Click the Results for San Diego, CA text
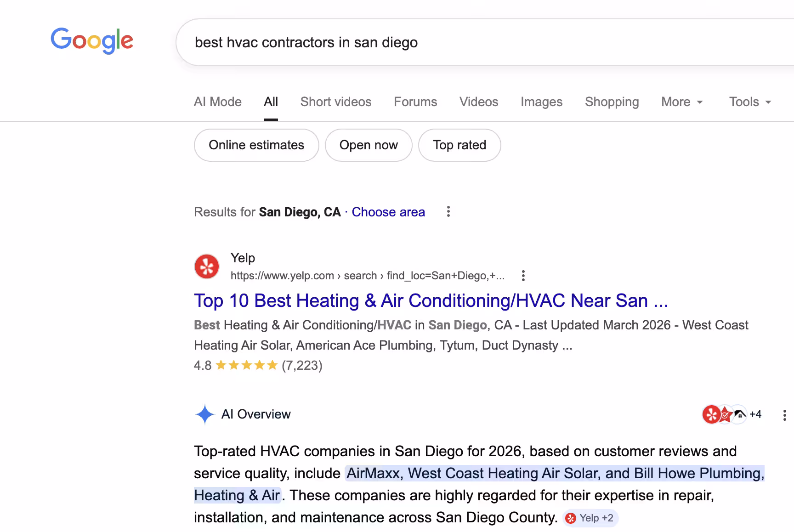794x532 pixels. 267,212
